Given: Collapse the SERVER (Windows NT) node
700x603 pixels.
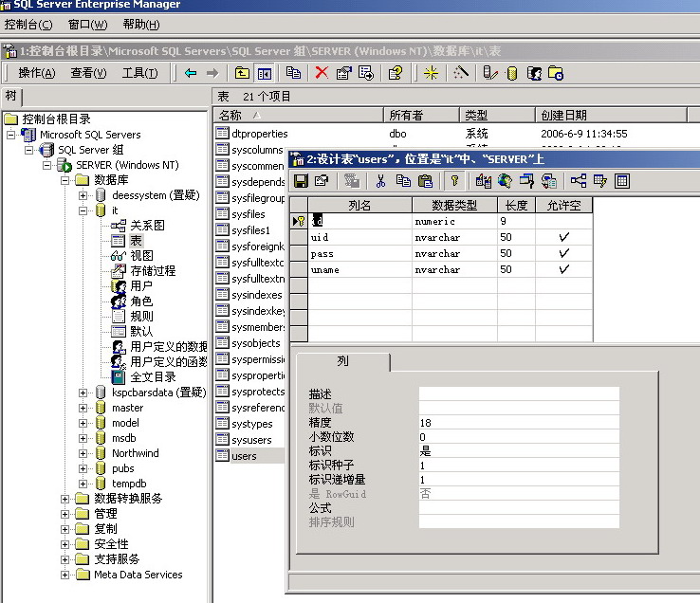Looking at the screenshot, I should [46, 165].
